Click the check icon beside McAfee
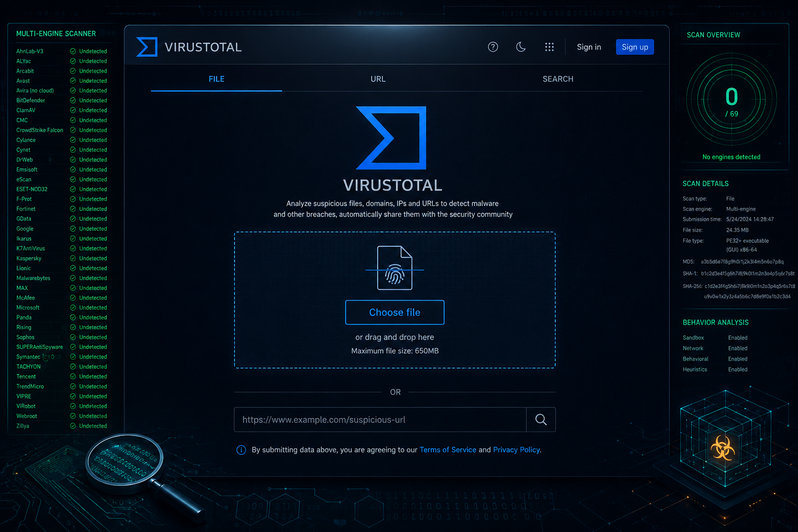The width and height of the screenshot is (798, 532). 73,298
